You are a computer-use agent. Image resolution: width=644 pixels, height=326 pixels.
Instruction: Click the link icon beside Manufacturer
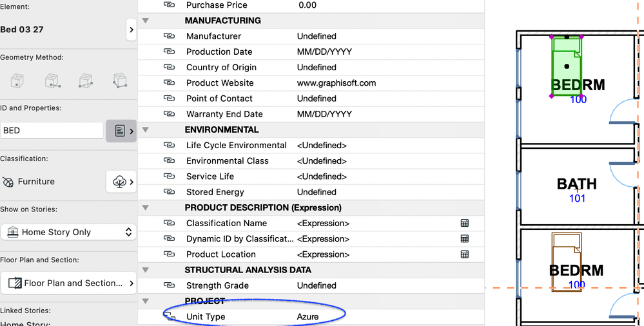click(x=170, y=37)
